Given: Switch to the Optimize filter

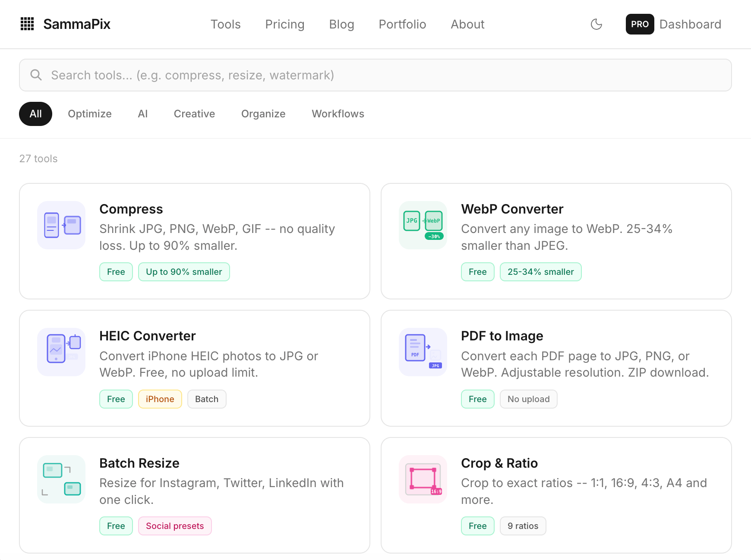Looking at the screenshot, I should coord(90,114).
